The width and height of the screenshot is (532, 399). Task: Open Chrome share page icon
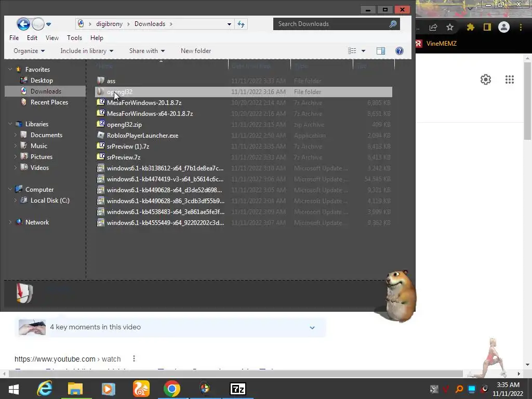coord(433,27)
